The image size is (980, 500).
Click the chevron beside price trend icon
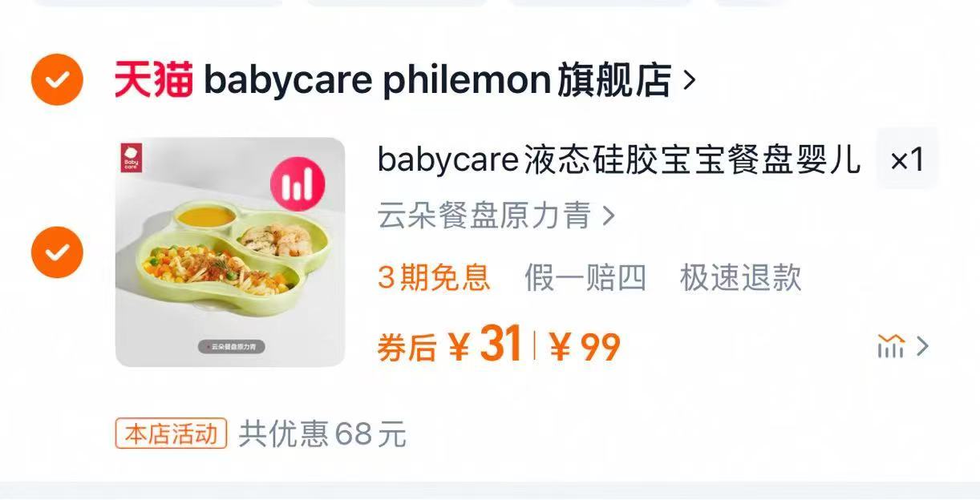click(922, 346)
